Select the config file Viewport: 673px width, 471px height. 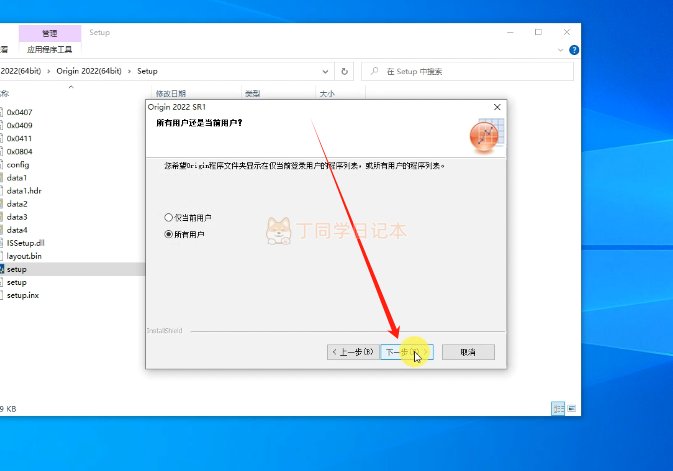coord(18,164)
